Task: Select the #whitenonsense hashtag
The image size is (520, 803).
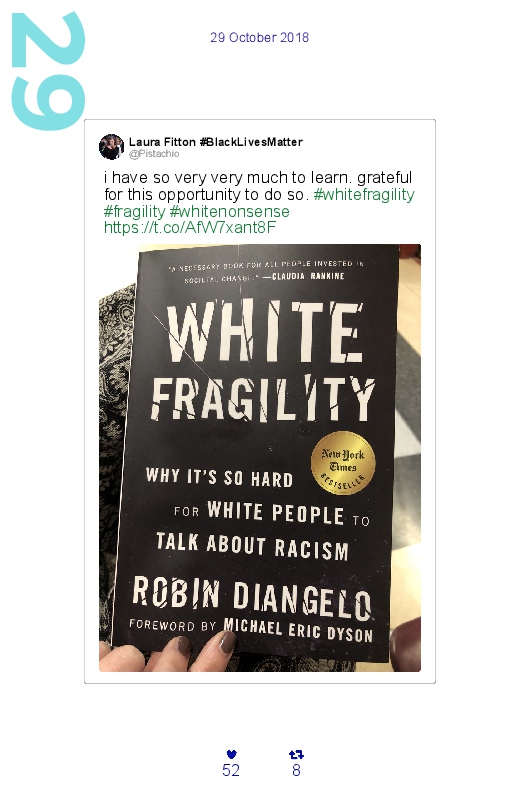Action: (230, 211)
